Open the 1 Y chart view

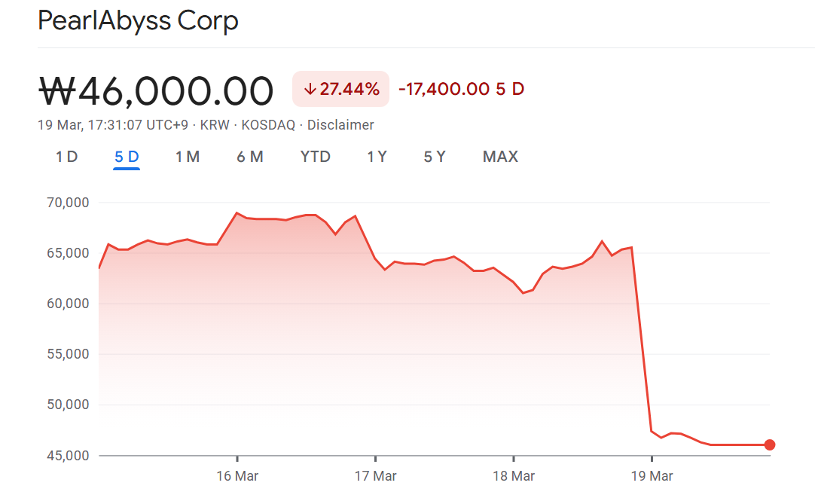377,157
